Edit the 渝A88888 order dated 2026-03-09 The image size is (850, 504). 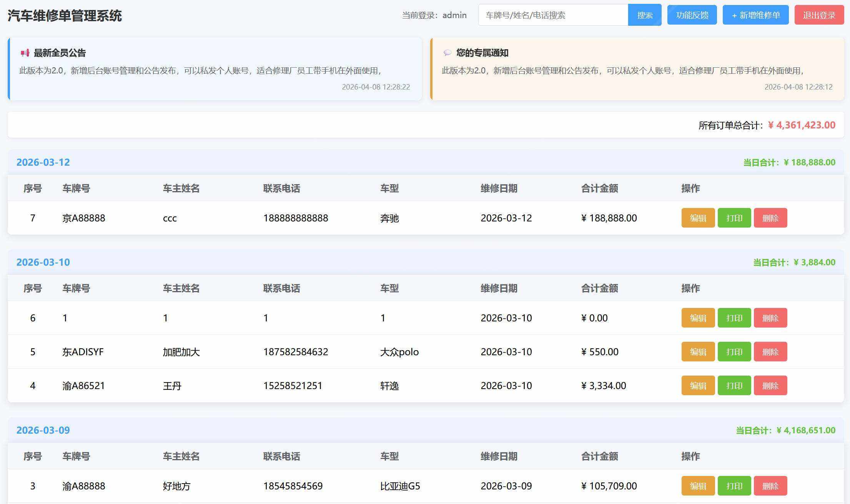point(698,486)
